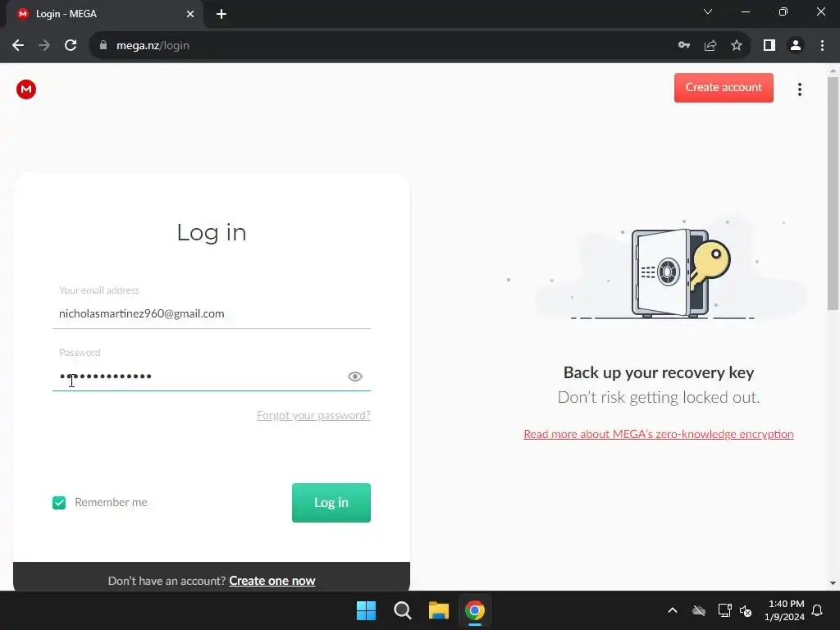Open tab search dropdown chevron

coord(707,11)
